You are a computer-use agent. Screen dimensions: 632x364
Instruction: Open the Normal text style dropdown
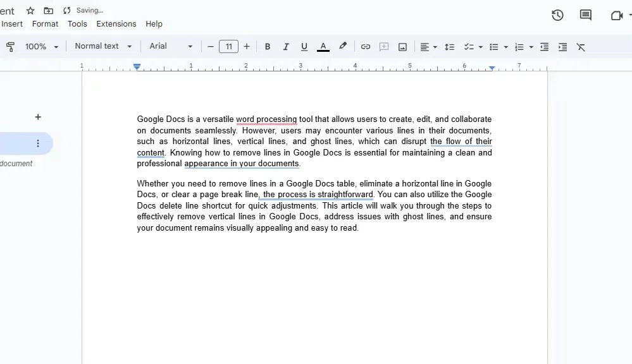tap(103, 46)
